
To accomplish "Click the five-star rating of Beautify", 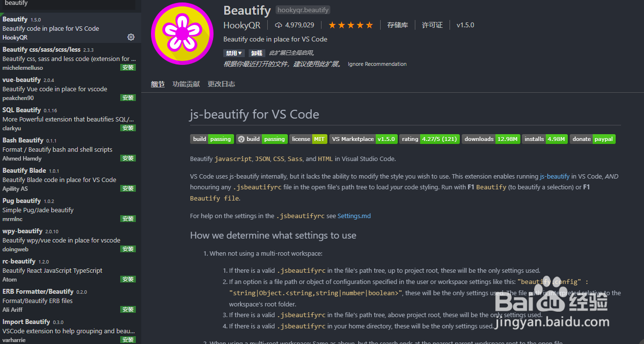I will (x=350, y=25).
